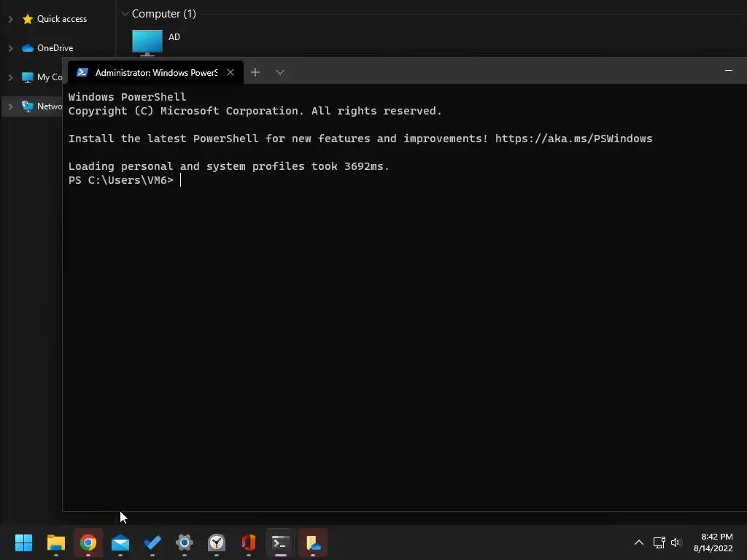Click the PowerShell prompt input line
The height and width of the screenshot is (560, 747).
(125, 180)
